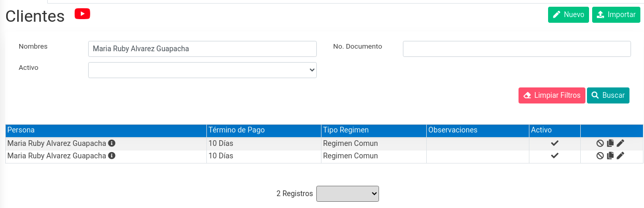Focus the No. Documento input field
644x208 pixels.
(517, 49)
